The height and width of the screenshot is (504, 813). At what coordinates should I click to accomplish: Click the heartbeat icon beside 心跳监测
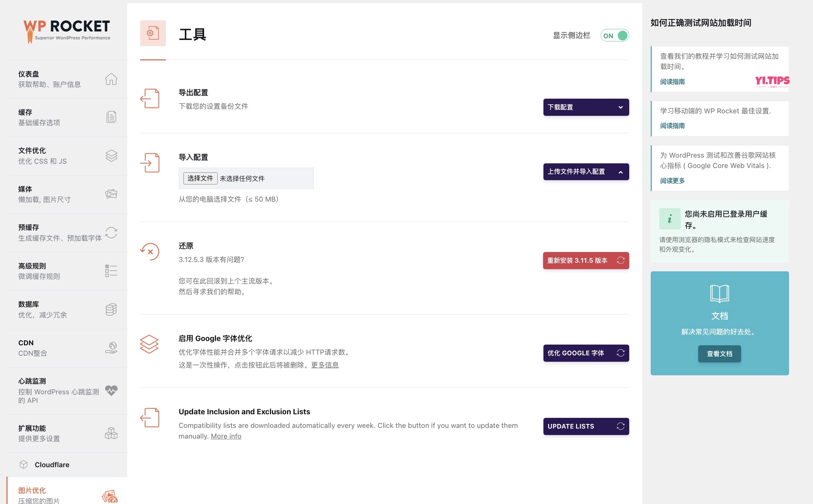(111, 390)
